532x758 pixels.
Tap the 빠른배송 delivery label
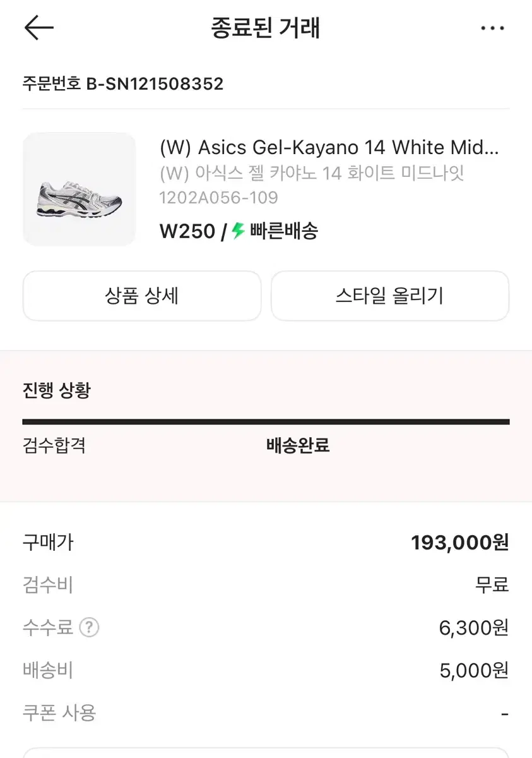[284, 231]
